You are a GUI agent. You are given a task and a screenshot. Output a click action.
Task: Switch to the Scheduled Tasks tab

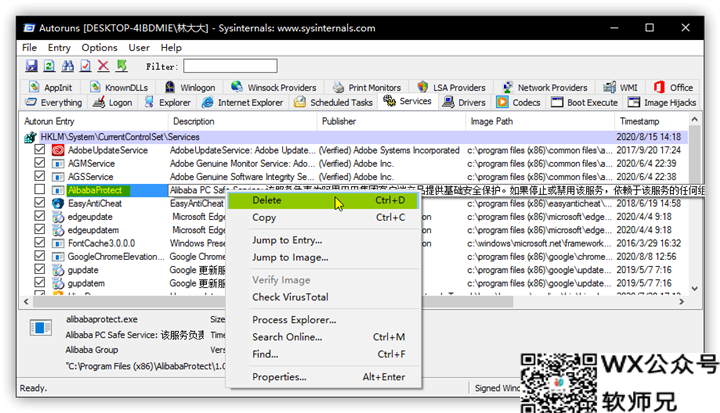point(333,102)
